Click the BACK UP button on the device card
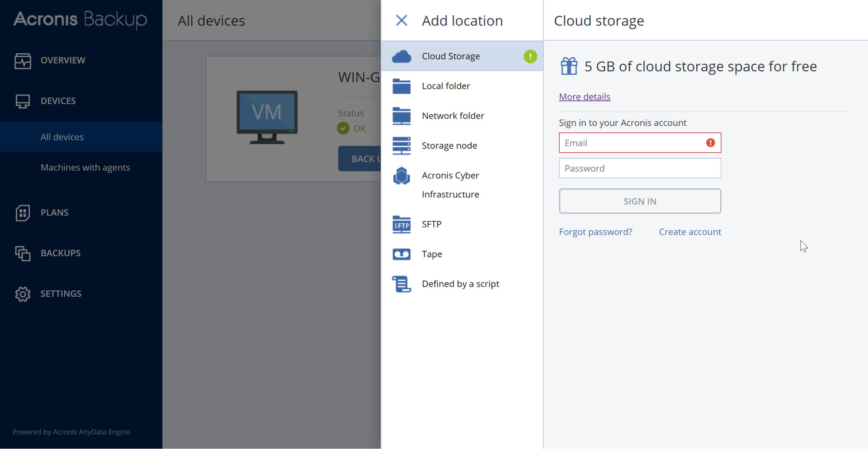The image size is (868, 449). coord(360,159)
